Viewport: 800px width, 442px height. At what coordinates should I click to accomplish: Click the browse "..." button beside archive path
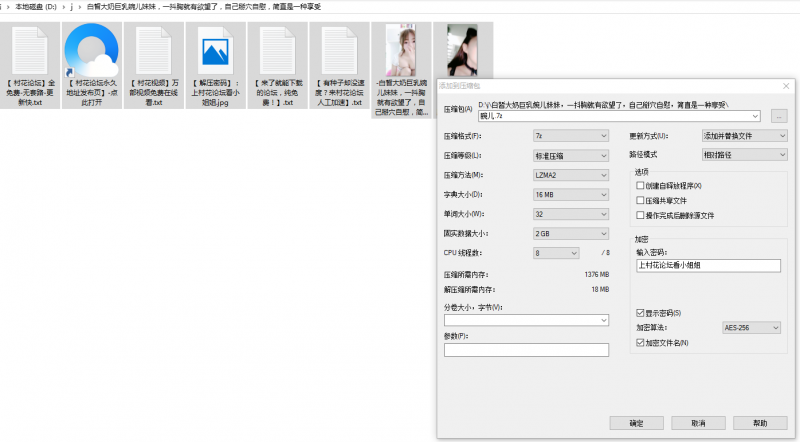778,116
